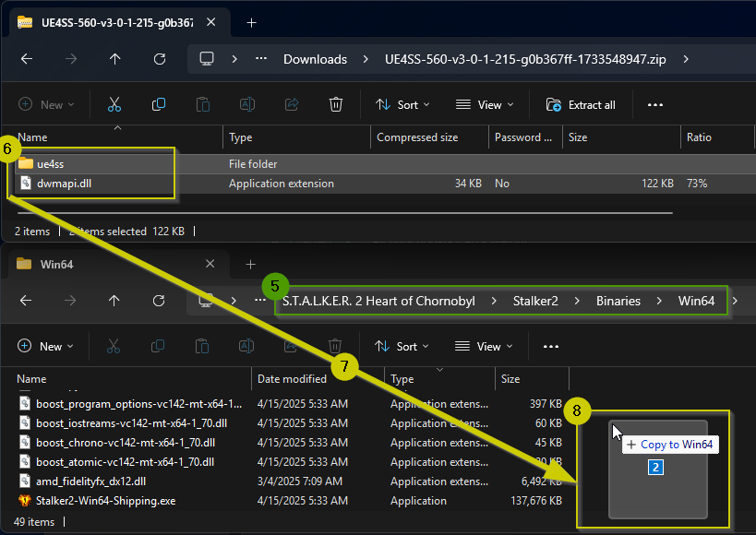Screen dimensions: 756x535
Task: Go back in the Win64 window
Action: (x=26, y=301)
